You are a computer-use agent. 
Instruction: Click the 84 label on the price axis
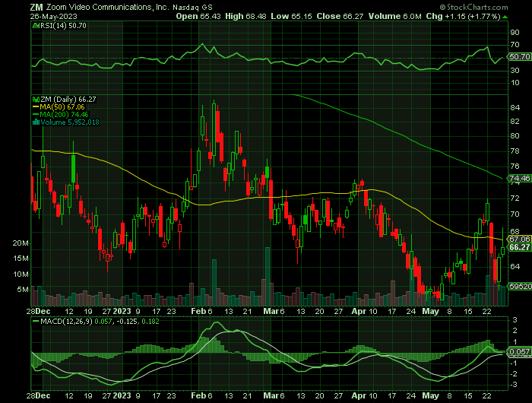(x=515, y=108)
